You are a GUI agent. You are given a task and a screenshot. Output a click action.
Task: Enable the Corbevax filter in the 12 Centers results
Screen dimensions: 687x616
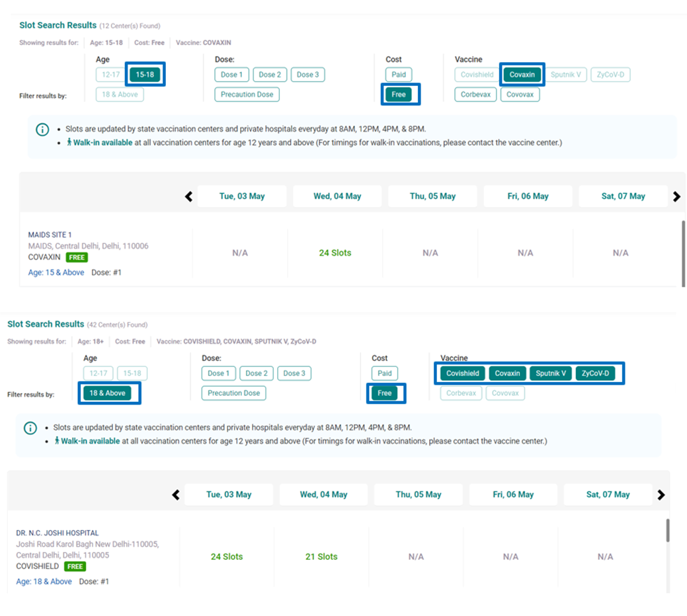475,95
